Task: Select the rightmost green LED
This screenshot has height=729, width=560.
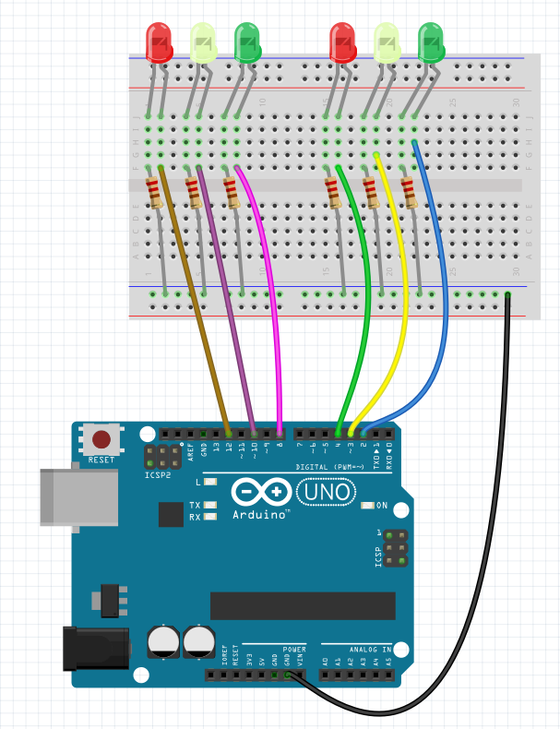Action: (431, 42)
